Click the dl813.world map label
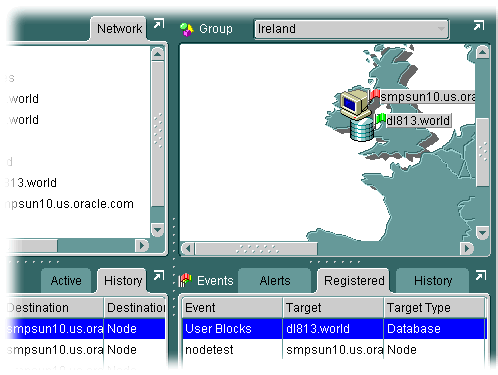The width and height of the screenshot is (498, 375). (418, 120)
